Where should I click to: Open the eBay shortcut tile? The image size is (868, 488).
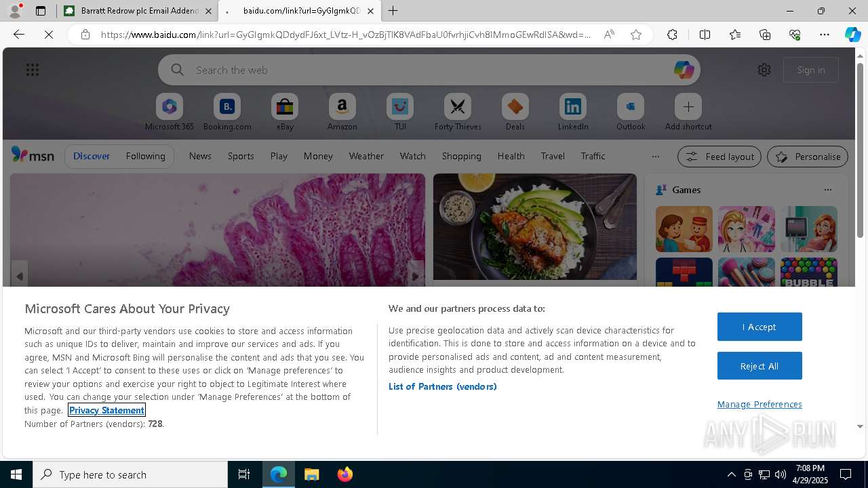[285, 112]
